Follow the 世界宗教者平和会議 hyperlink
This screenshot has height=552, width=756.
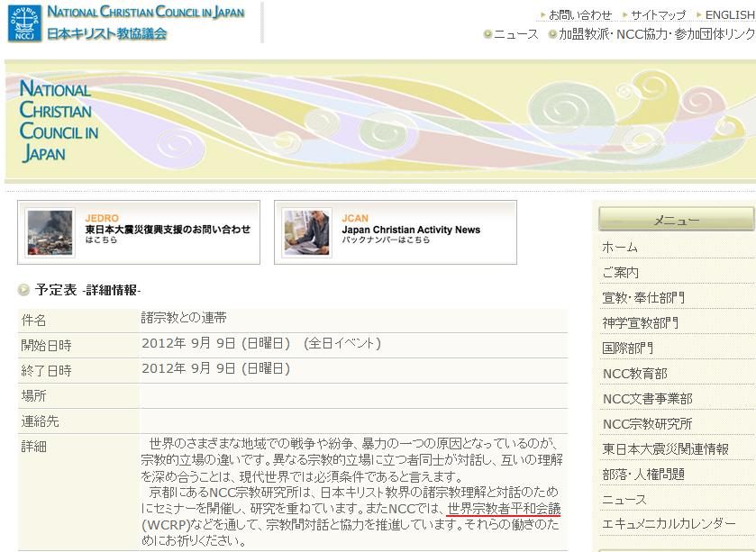504,509
